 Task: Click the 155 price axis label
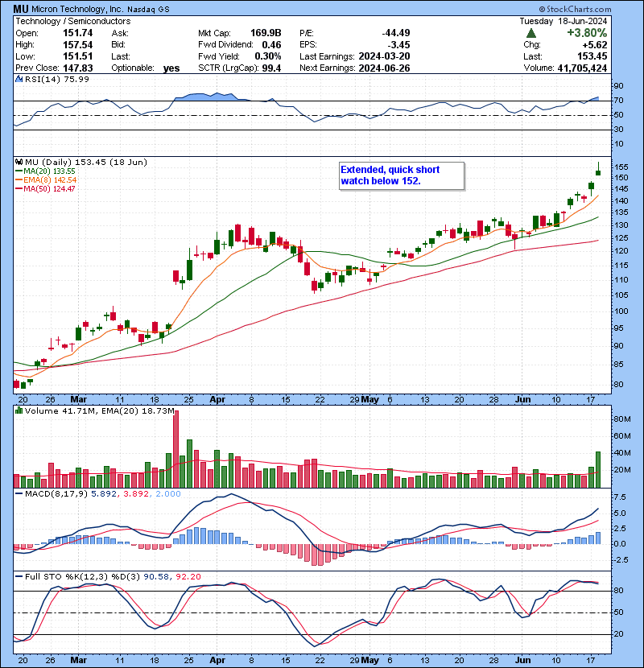621,167
